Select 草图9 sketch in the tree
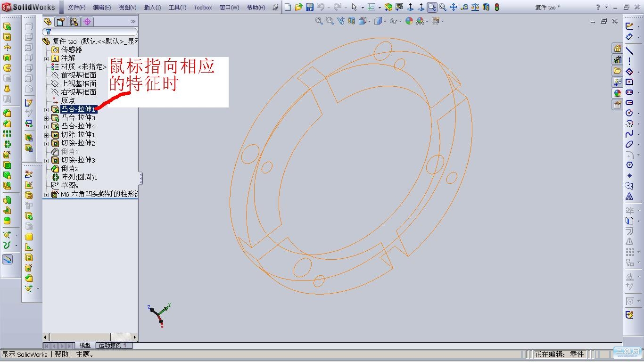 pyautogui.click(x=70, y=185)
